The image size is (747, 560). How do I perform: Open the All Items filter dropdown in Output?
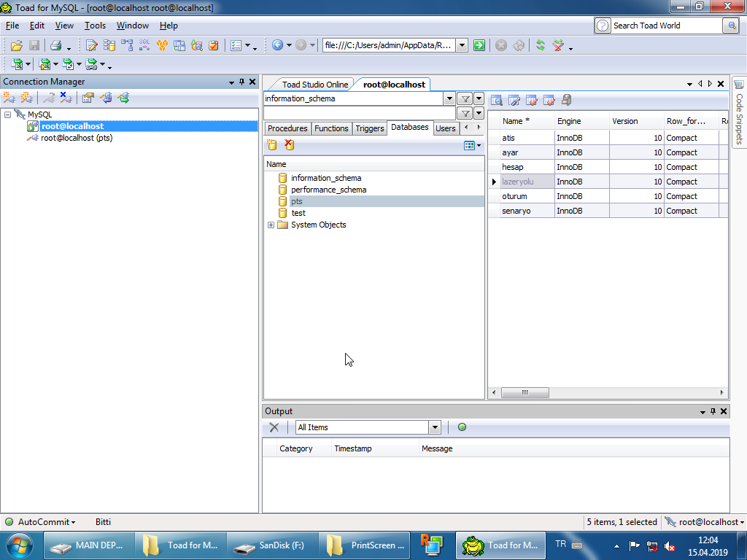point(435,427)
